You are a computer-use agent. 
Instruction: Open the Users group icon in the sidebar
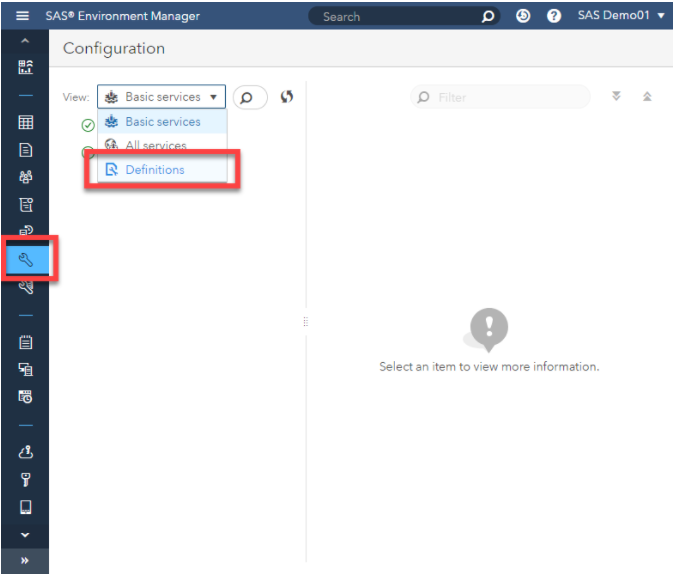coord(25,177)
